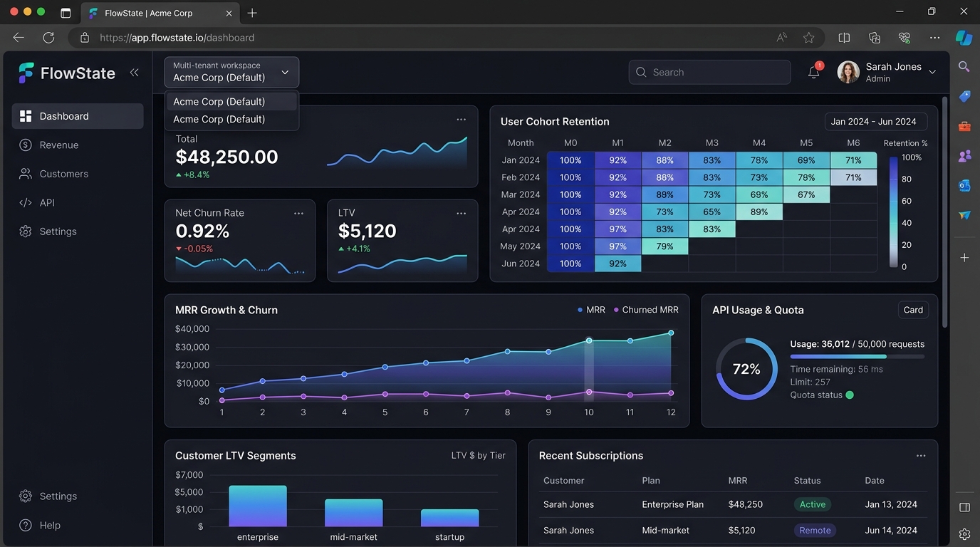Click the browser address bar URL
Image resolution: width=980 pixels, height=547 pixels.
pyautogui.click(x=177, y=38)
